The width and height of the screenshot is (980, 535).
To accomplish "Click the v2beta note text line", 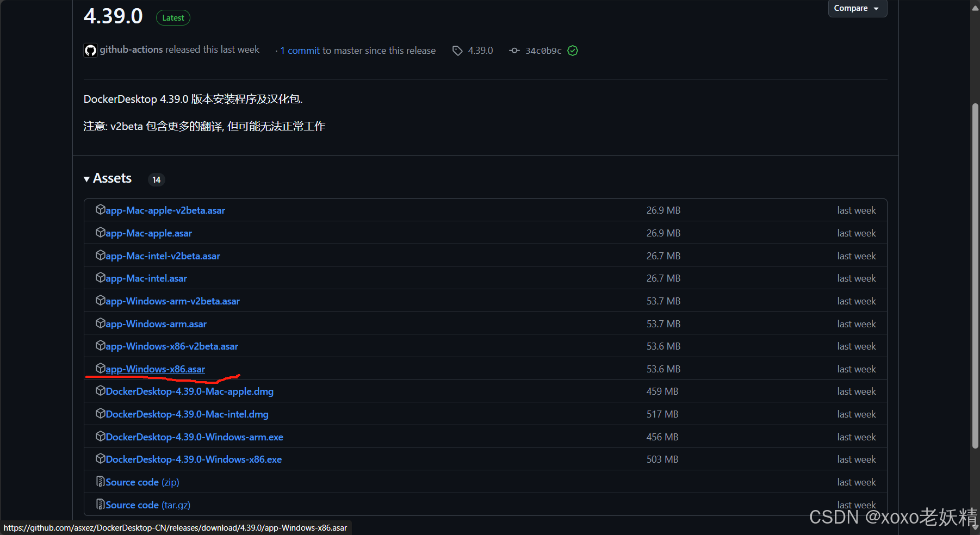I will [x=204, y=126].
